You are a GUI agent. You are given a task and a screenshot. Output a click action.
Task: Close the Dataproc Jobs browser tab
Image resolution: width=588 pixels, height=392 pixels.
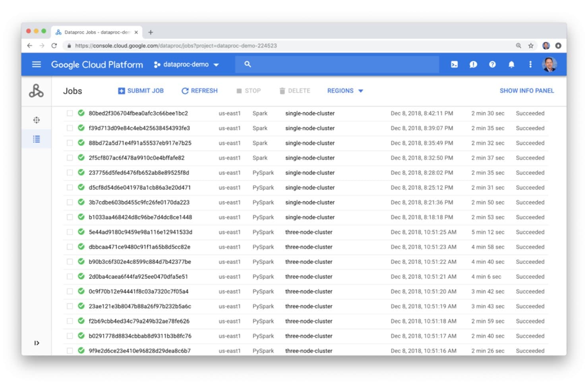click(x=136, y=33)
